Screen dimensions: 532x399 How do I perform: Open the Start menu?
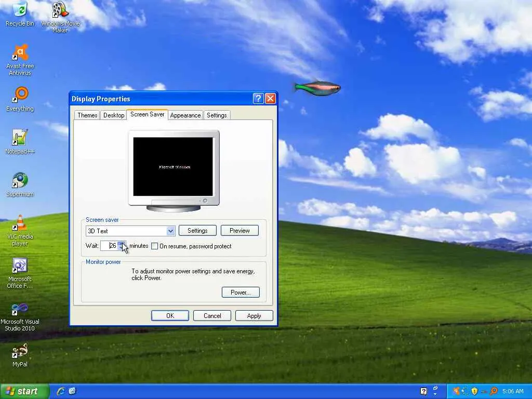[24, 392]
